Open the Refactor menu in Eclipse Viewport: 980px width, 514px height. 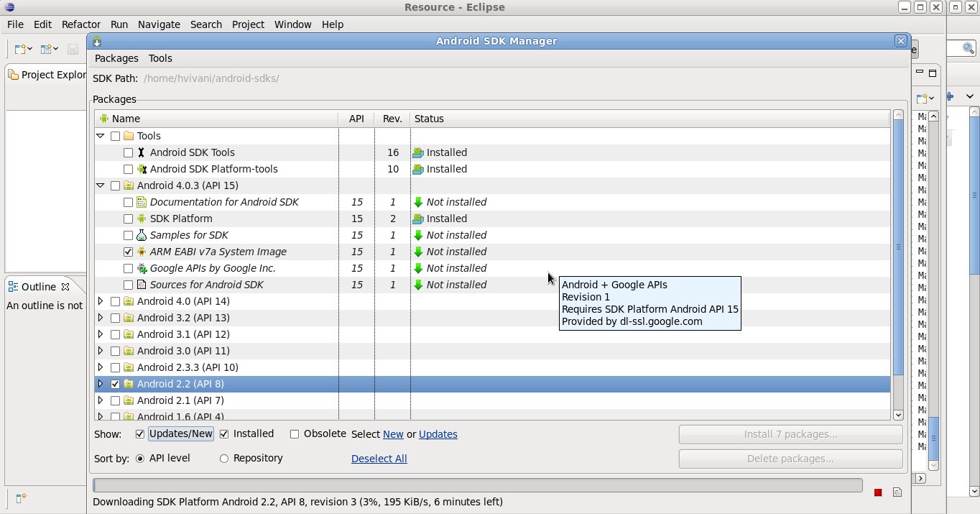80,24
